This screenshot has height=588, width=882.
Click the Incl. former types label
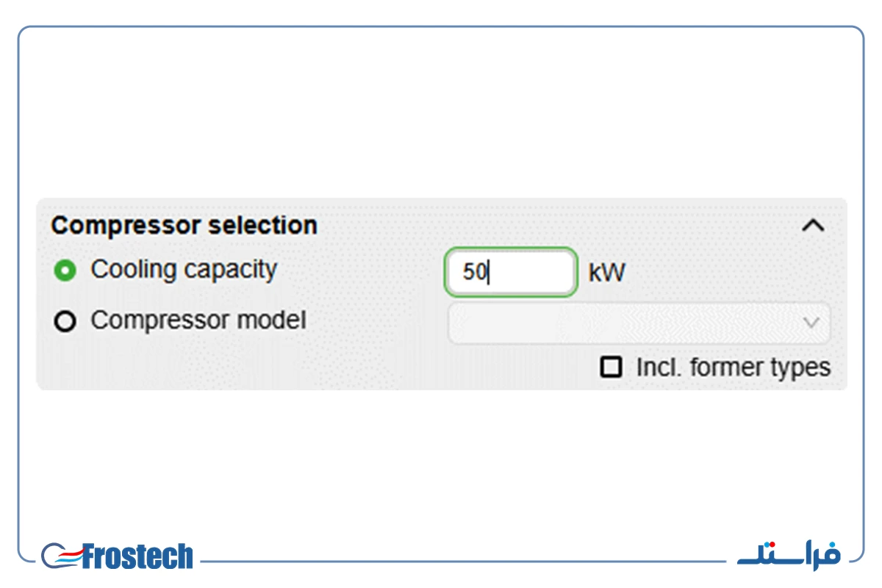pos(734,367)
